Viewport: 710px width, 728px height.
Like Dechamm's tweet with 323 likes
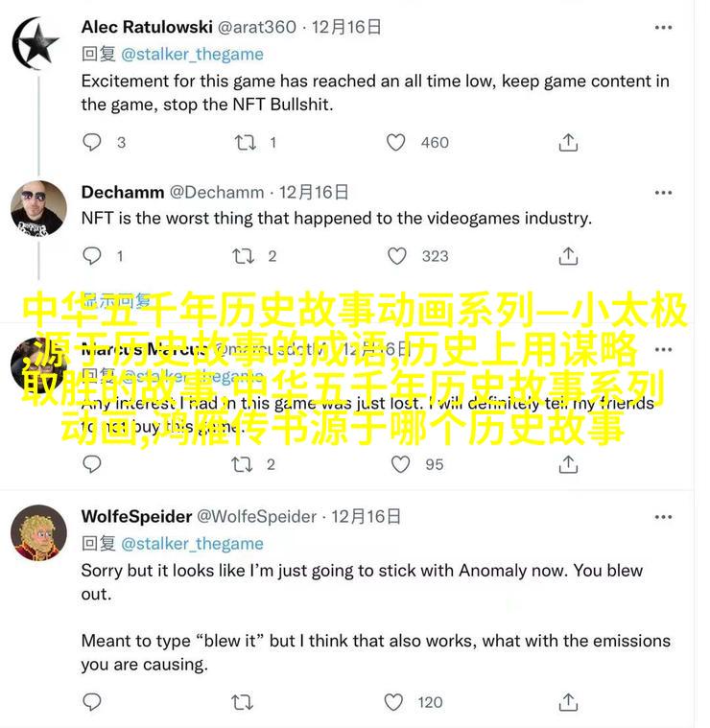click(396, 256)
